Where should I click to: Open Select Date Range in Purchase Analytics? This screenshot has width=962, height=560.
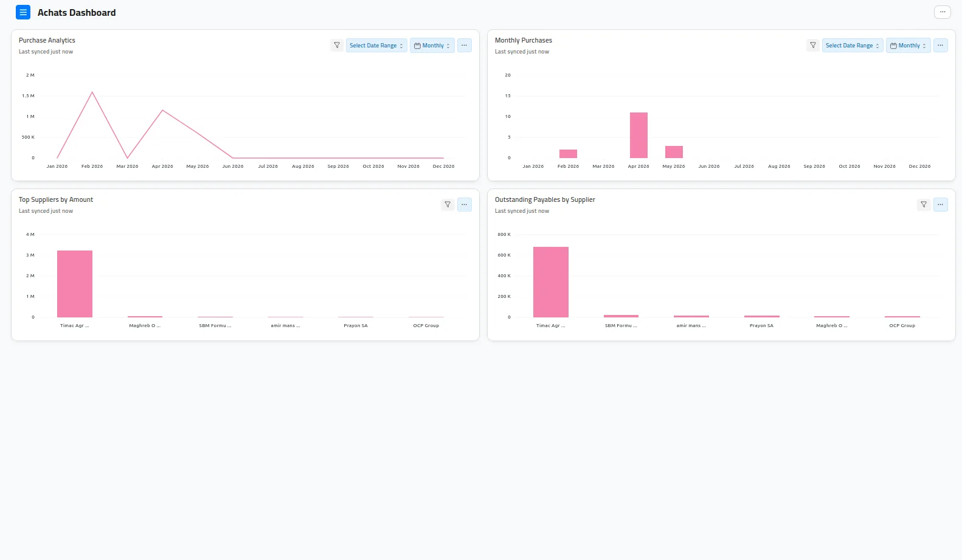coord(376,46)
